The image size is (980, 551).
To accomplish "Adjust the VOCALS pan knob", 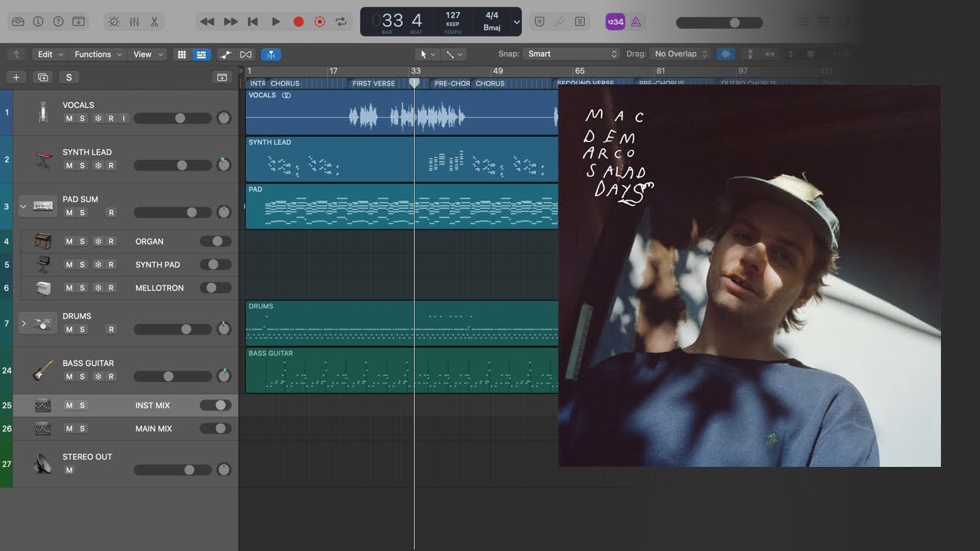I will tap(224, 118).
